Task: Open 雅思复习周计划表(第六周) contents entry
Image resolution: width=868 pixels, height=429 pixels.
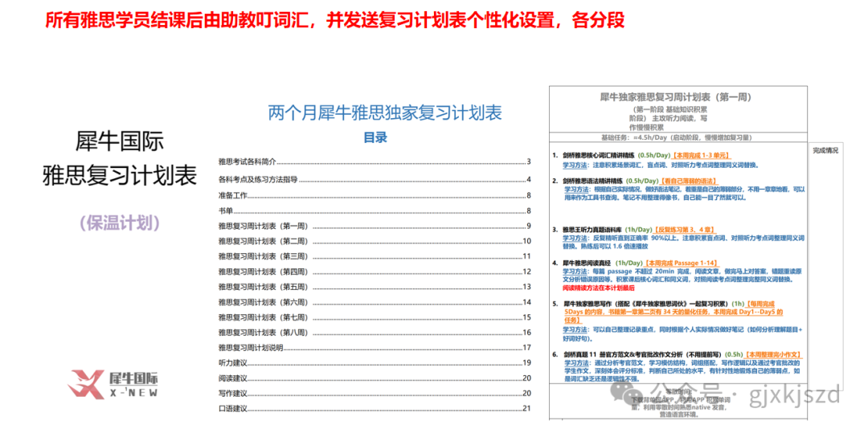Action: point(375,302)
